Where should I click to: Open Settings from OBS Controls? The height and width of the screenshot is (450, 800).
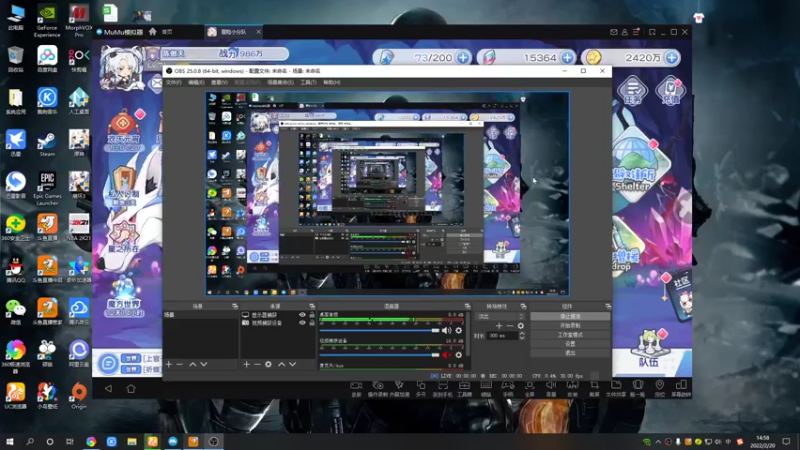(570, 344)
